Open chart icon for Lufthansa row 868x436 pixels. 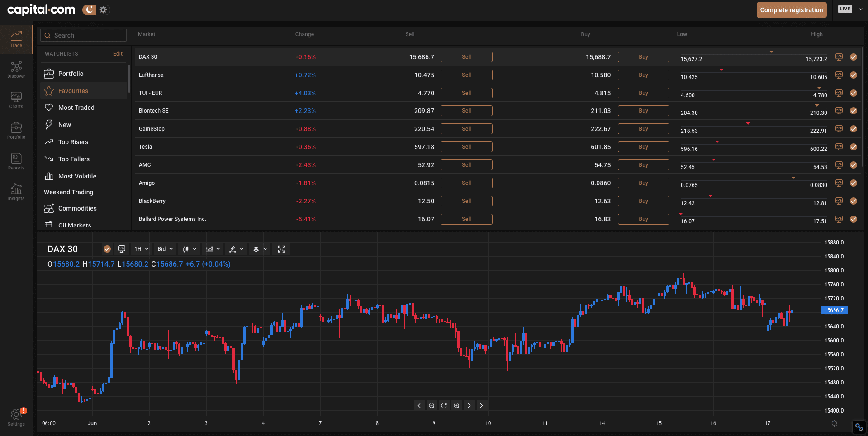point(839,75)
